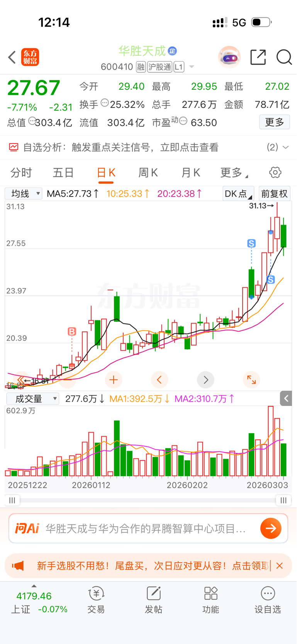Open the 功能 functions icon
Viewport: 297px width, 644px height.
pos(210,600)
